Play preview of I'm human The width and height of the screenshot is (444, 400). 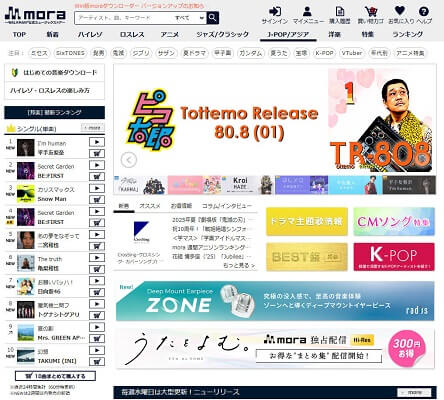[97, 142]
